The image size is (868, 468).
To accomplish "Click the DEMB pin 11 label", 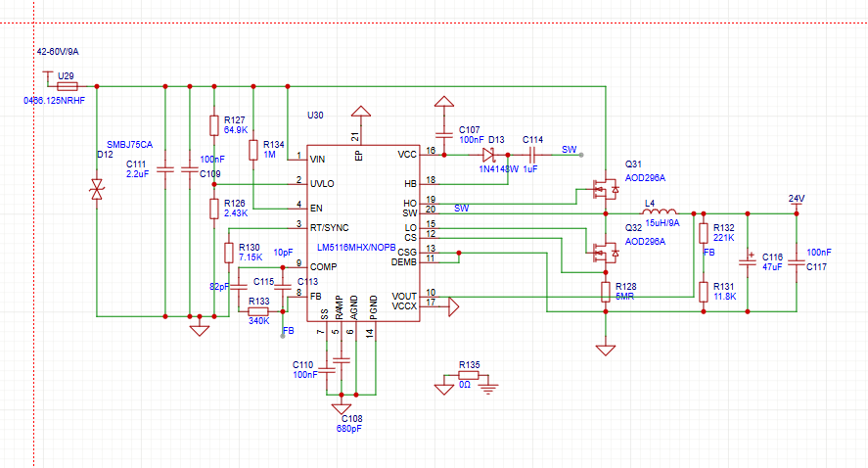I will (x=403, y=262).
